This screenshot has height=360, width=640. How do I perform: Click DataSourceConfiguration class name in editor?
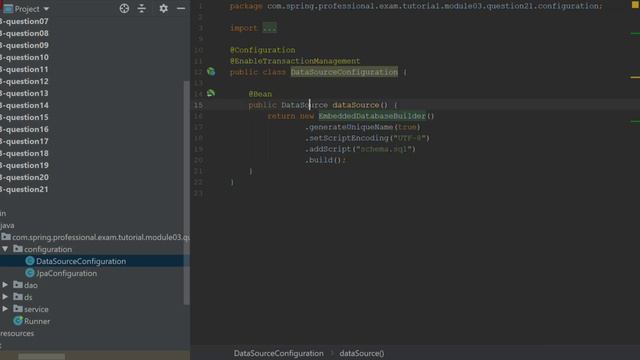[x=344, y=72]
